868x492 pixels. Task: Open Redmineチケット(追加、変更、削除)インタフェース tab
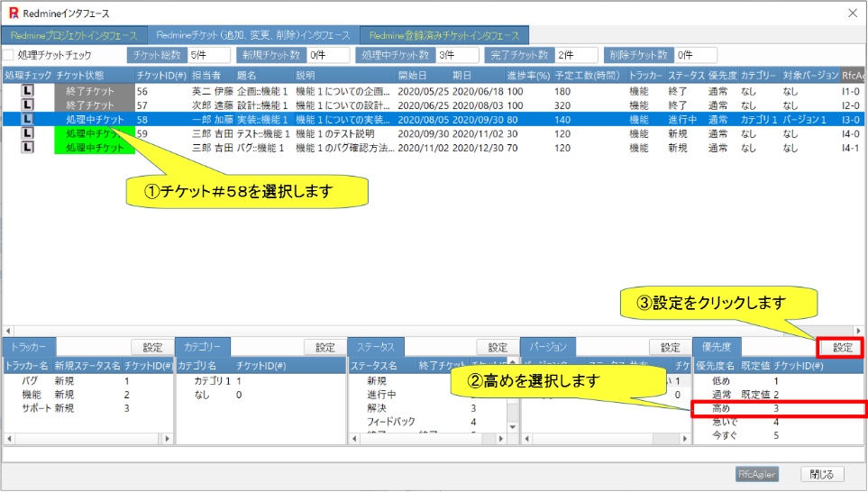pyautogui.click(x=253, y=35)
